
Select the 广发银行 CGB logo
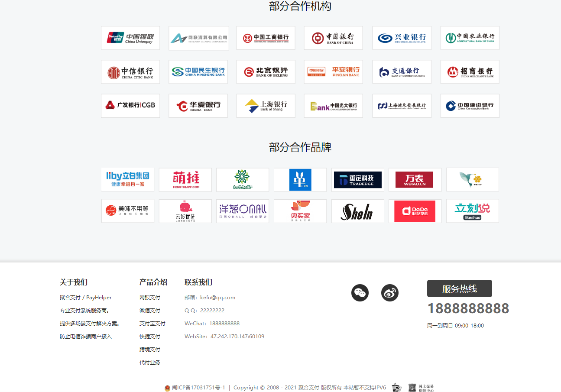[x=130, y=106]
